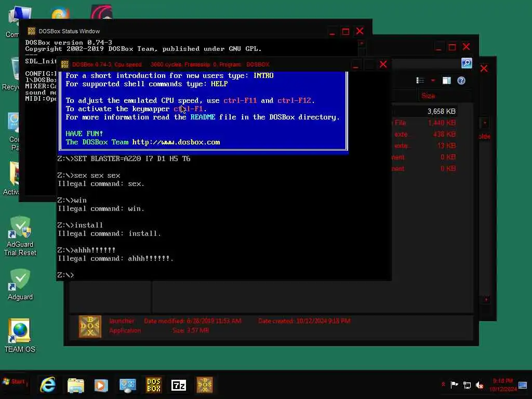Viewport: 532px width, 399px height.
Task: Click the dosbox.com URL text
Action: point(176,142)
